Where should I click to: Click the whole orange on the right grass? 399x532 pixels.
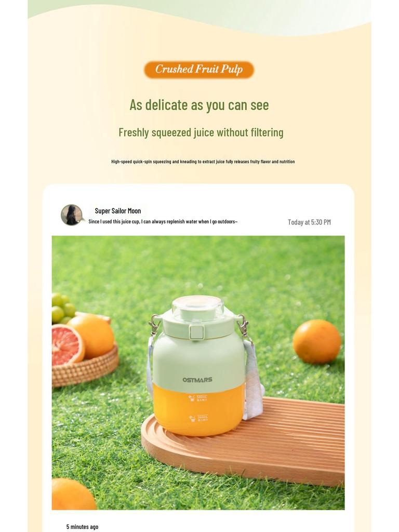tap(317, 341)
